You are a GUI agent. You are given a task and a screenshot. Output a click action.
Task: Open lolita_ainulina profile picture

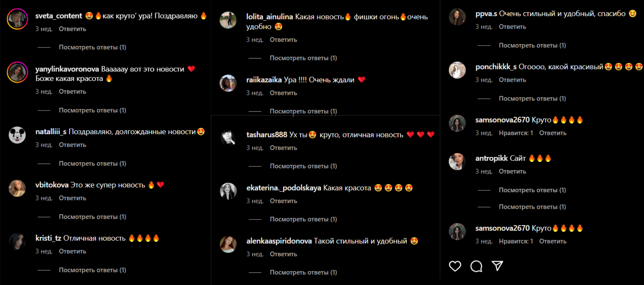pos(228,20)
